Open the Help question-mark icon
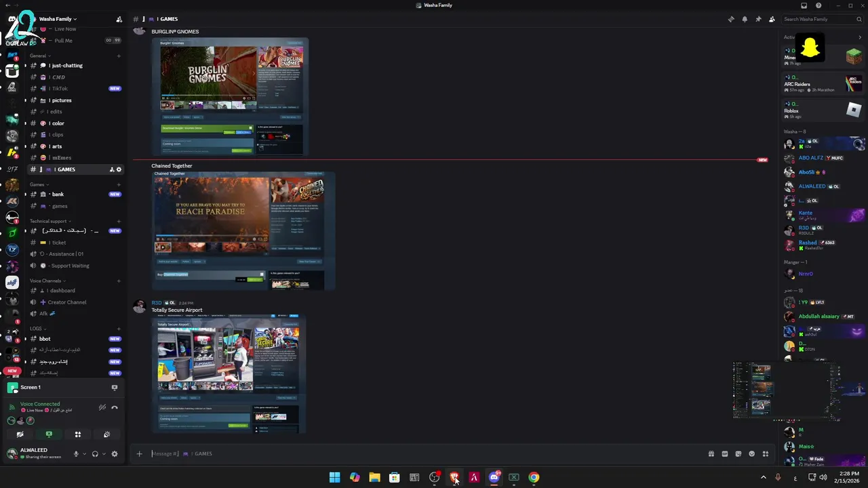The height and width of the screenshot is (488, 868). point(818,5)
